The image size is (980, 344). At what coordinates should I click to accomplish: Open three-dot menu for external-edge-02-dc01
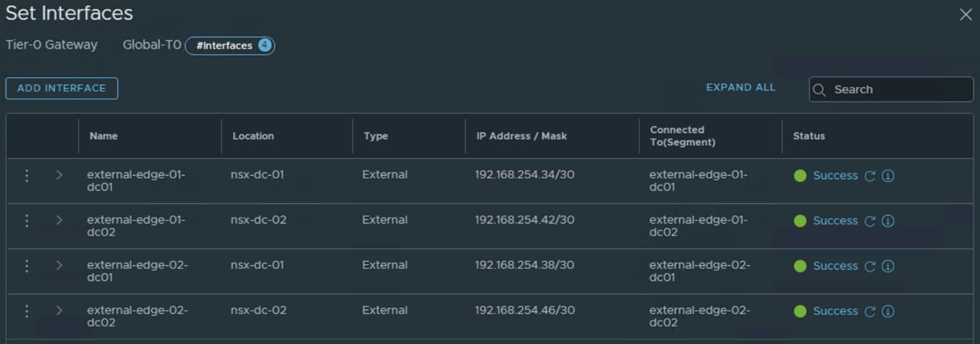(x=27, y=266)
